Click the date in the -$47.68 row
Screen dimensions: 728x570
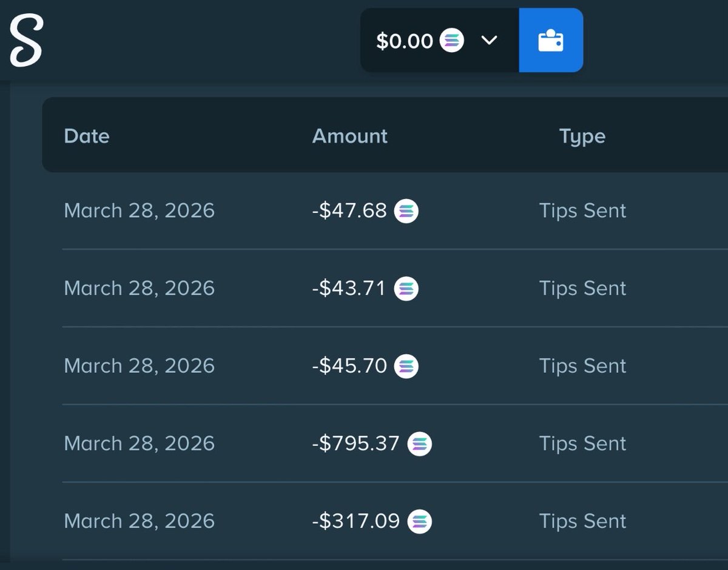pos(139,211)
